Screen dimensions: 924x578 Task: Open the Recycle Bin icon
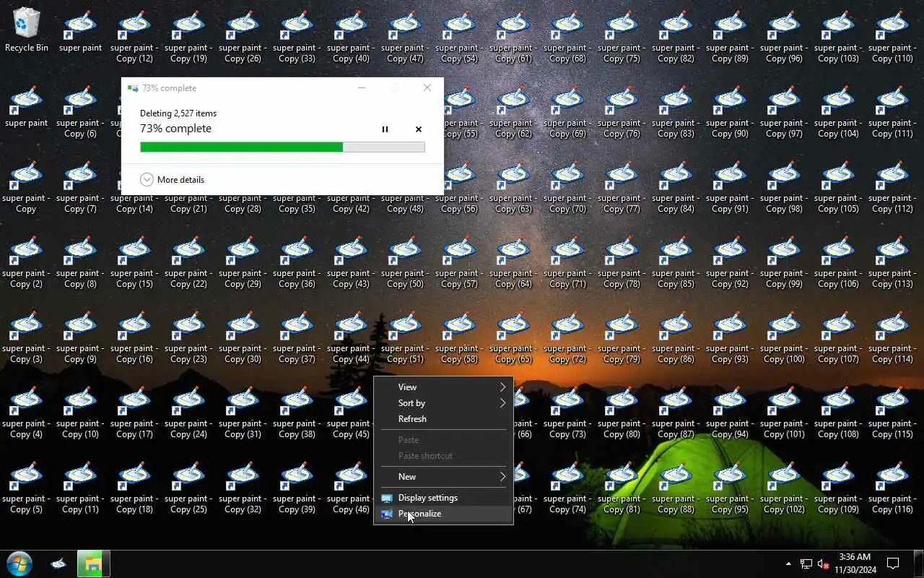(27, 30)
